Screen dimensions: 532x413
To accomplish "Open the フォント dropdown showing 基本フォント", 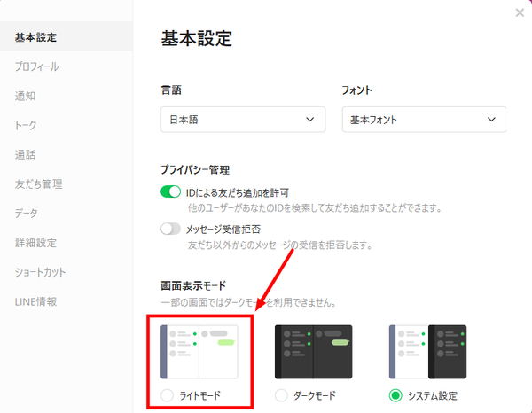I will (424, 120).
